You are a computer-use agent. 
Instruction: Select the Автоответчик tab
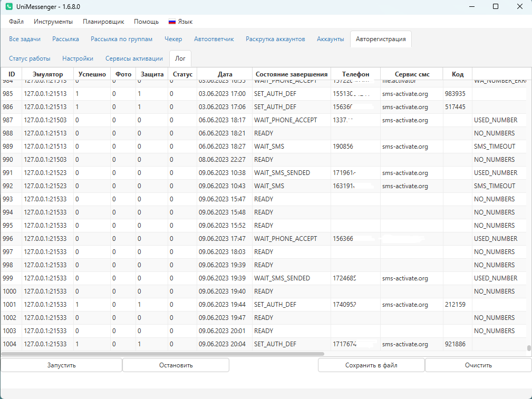[214, 39]
